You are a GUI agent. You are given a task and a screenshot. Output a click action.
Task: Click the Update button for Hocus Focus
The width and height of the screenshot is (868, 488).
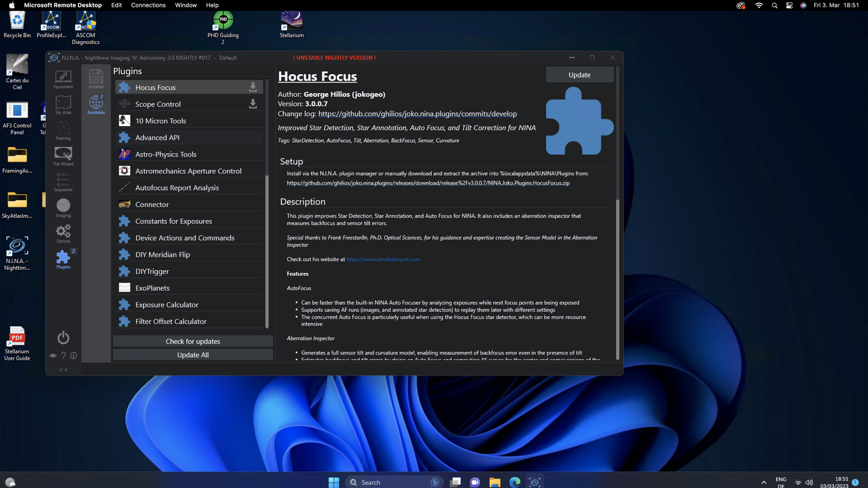580,75
